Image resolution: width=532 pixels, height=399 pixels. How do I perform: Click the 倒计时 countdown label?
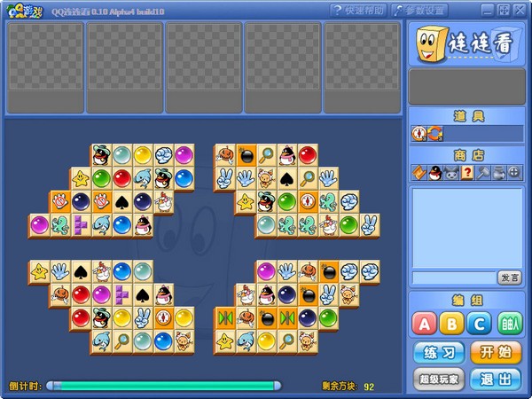pos(26,386)
